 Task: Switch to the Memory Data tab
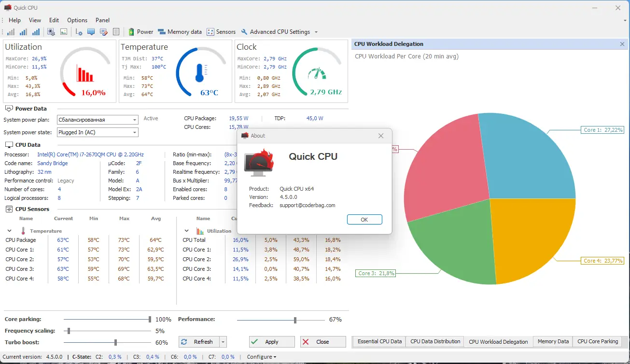553,341
